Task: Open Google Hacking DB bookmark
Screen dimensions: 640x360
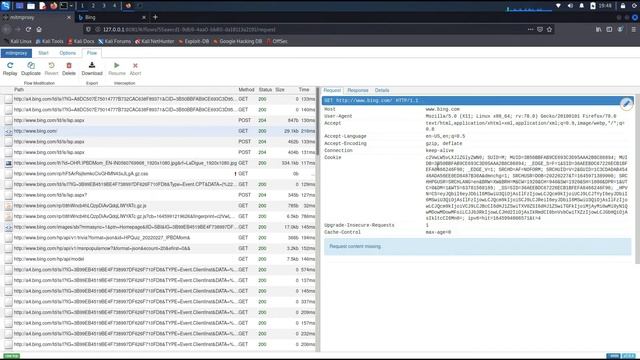Action: pyautogui.click(x=238, y=41)
